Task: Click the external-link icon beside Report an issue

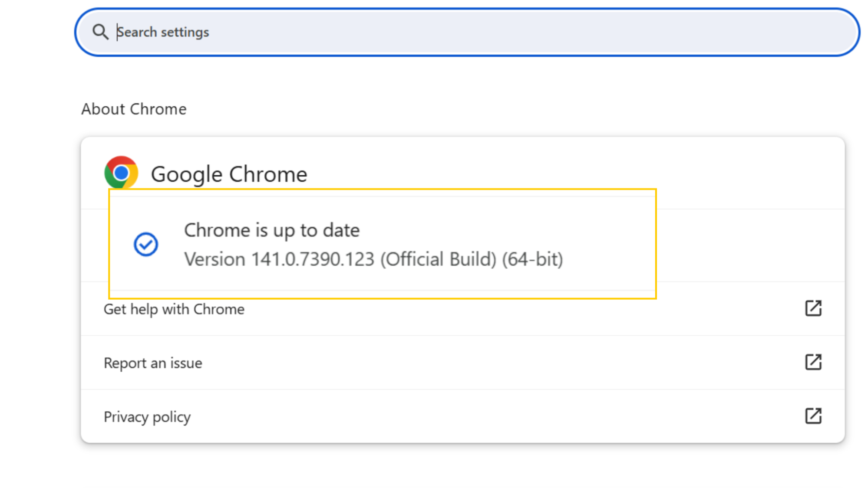Action: [x=813, y=362]
